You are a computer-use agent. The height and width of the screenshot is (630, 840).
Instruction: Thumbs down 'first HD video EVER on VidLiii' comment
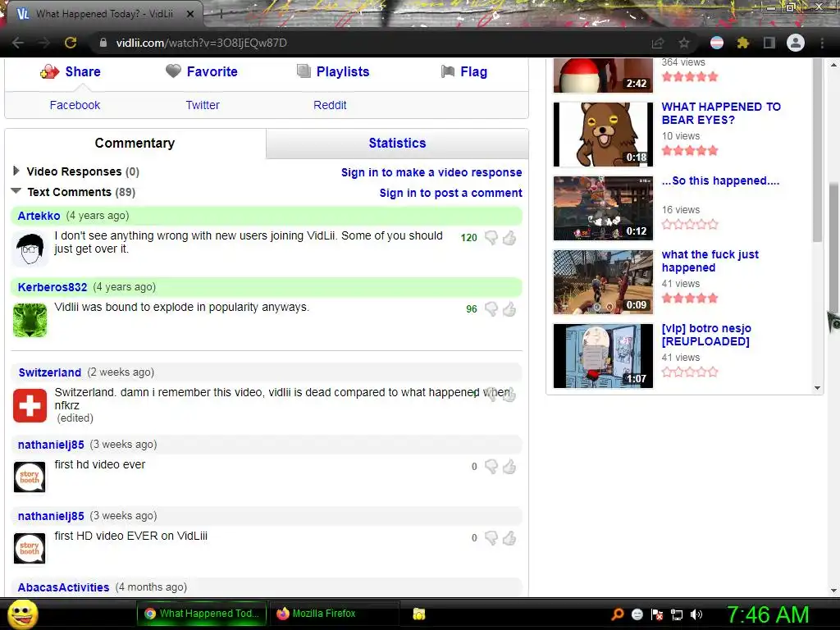point(491,538)
